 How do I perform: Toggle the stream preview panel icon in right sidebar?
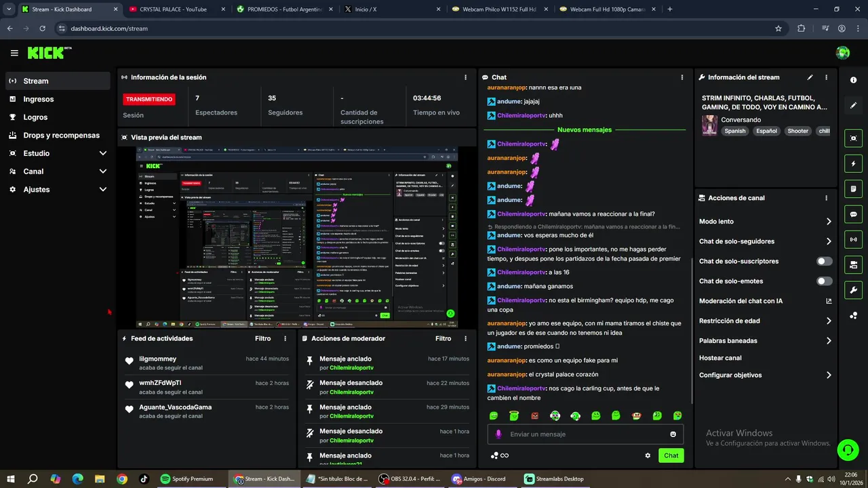click(853, 138)
